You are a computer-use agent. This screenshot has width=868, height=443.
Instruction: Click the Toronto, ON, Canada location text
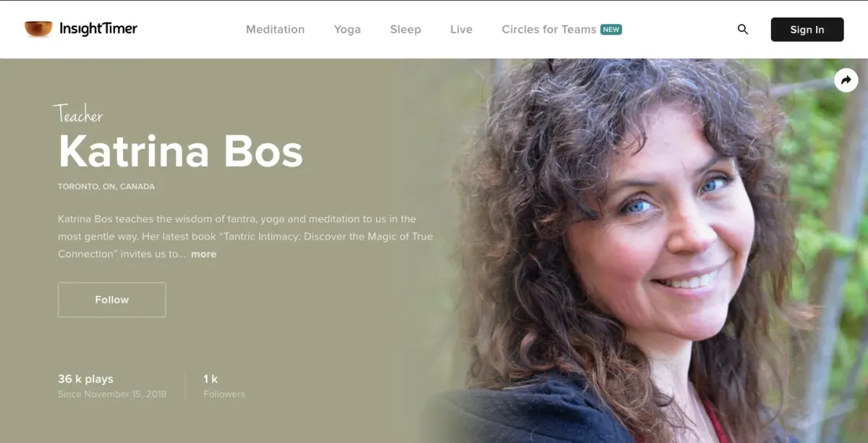(106, 187)
